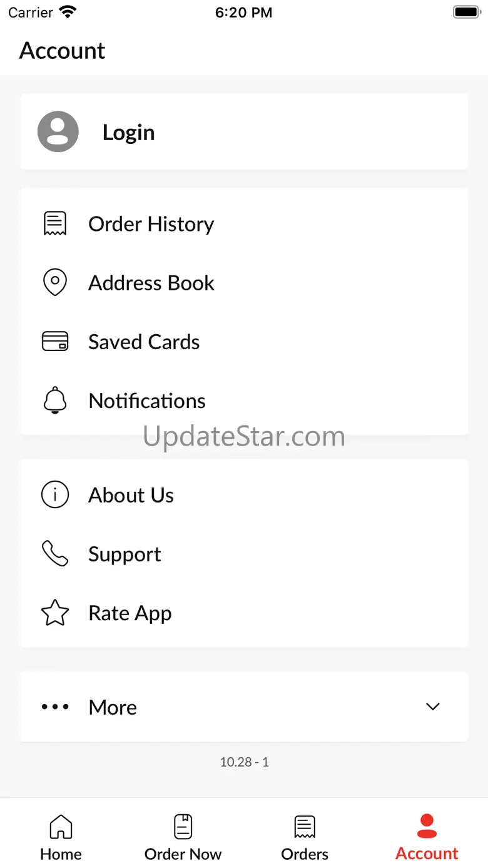The width and height of the screenshot is (488, 868).
Task: Select the Address Book location pin icon
Action: tap(55, 282)
